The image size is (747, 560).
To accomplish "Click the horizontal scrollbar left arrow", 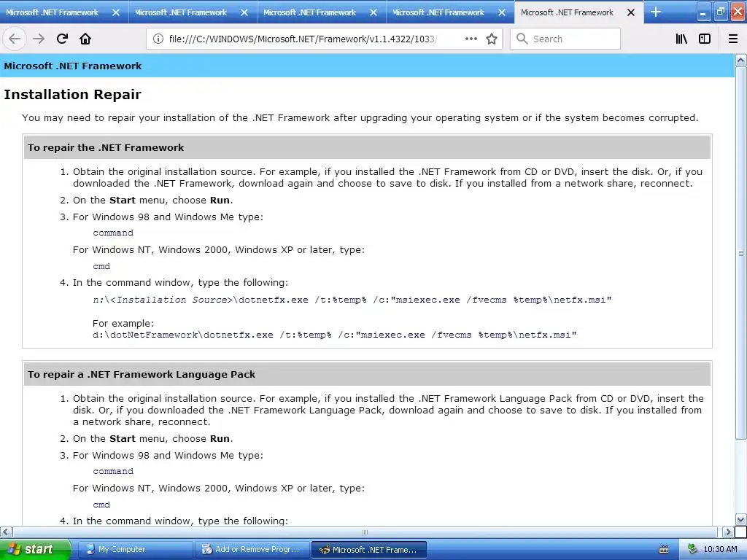I will click(6, 532).
